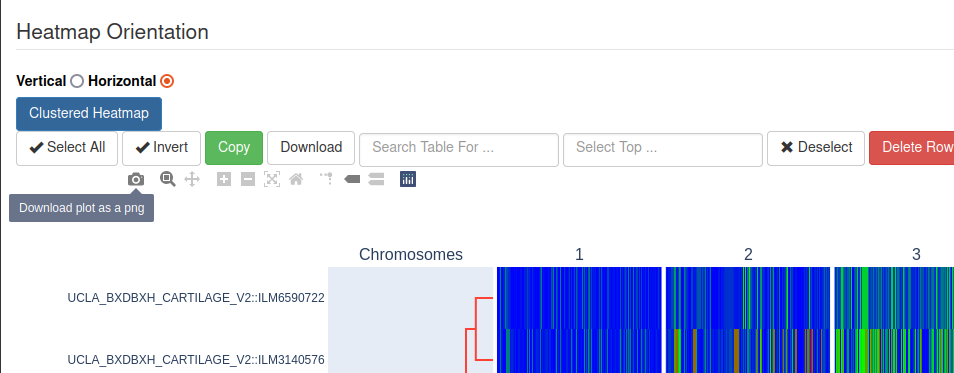Viewport: 954px width, 373px height.
Task: Generate the Clustered Heatmap
Action: [89, 114]
